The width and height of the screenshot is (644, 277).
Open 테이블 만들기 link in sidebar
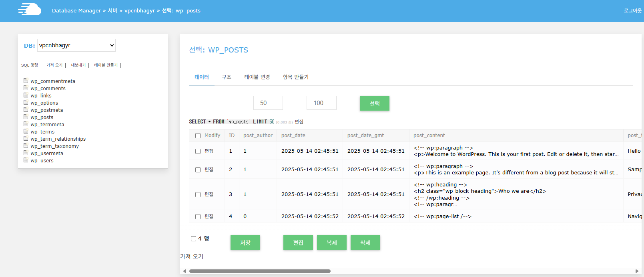(x=106, y=65)
